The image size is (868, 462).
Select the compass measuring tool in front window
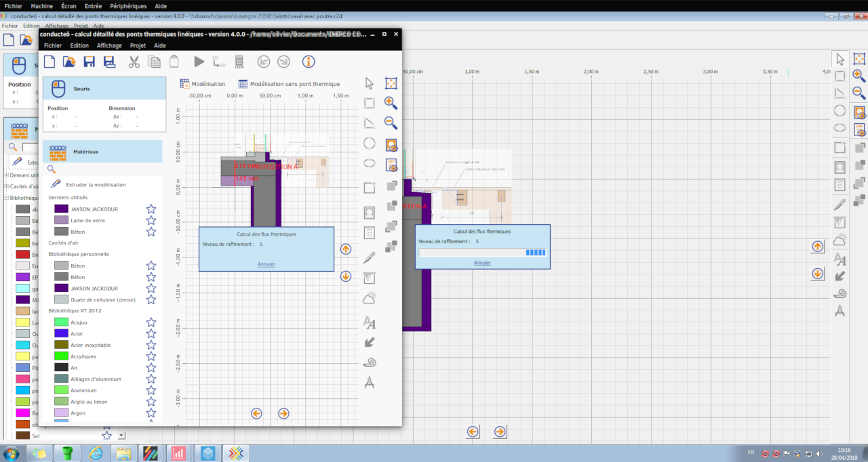370,382
